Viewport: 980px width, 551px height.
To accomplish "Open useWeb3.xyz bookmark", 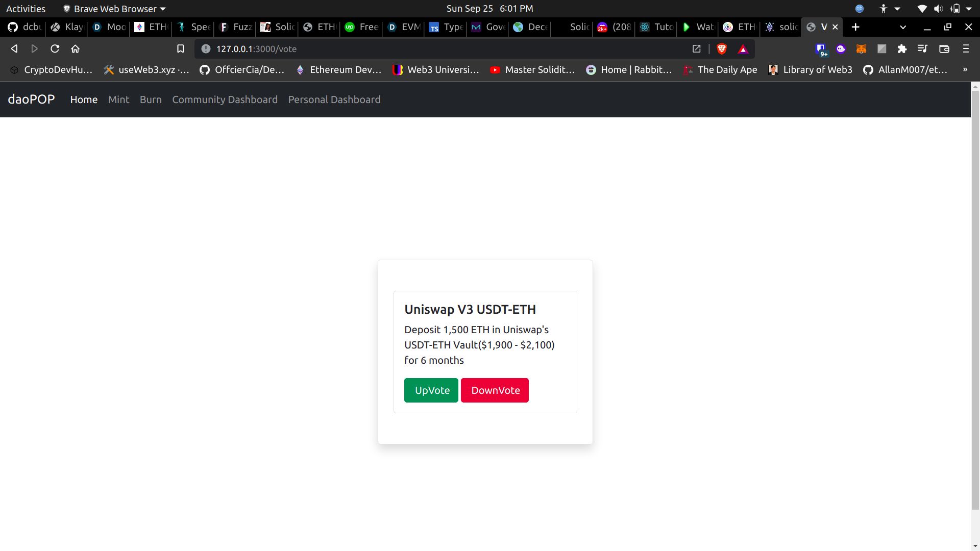I will pos(146,70).
